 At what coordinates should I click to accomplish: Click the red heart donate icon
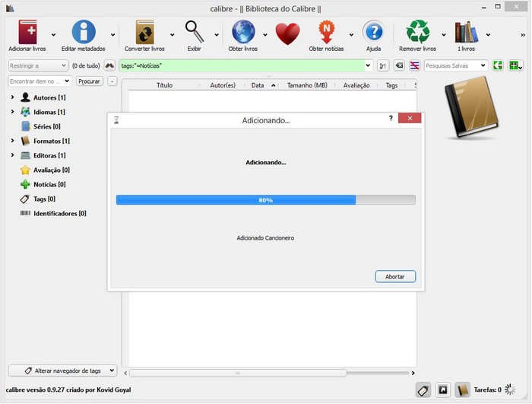[x=287, y=33]
